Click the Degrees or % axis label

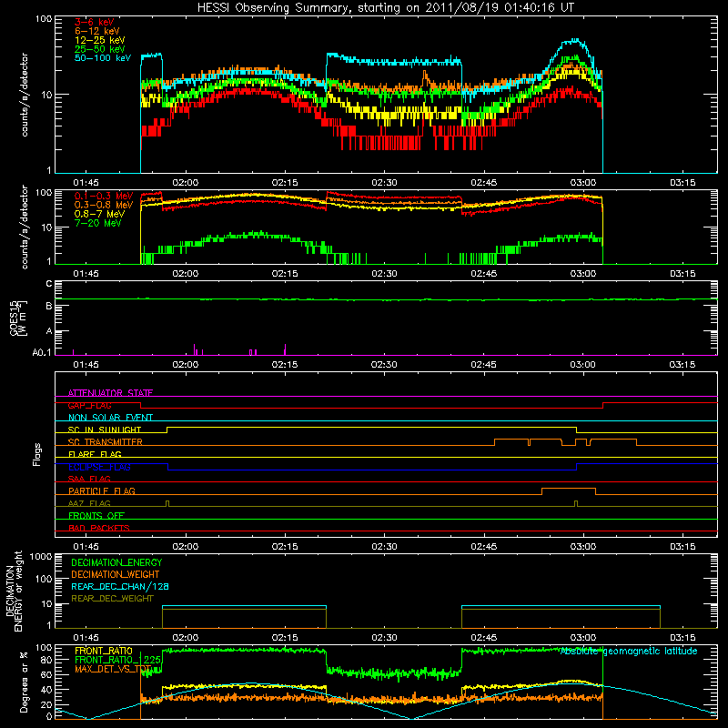(x=24, y=682)
